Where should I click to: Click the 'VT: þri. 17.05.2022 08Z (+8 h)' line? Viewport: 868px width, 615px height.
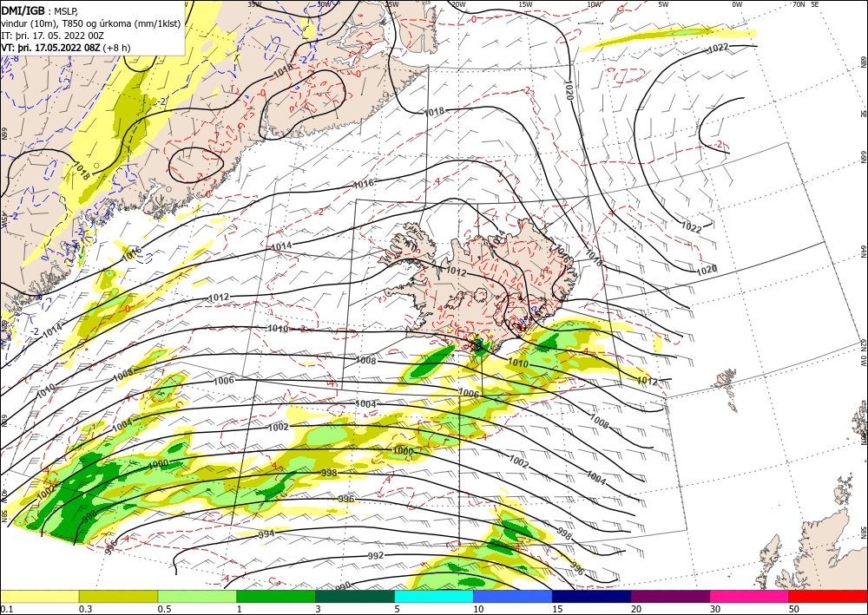coord(66,48)
